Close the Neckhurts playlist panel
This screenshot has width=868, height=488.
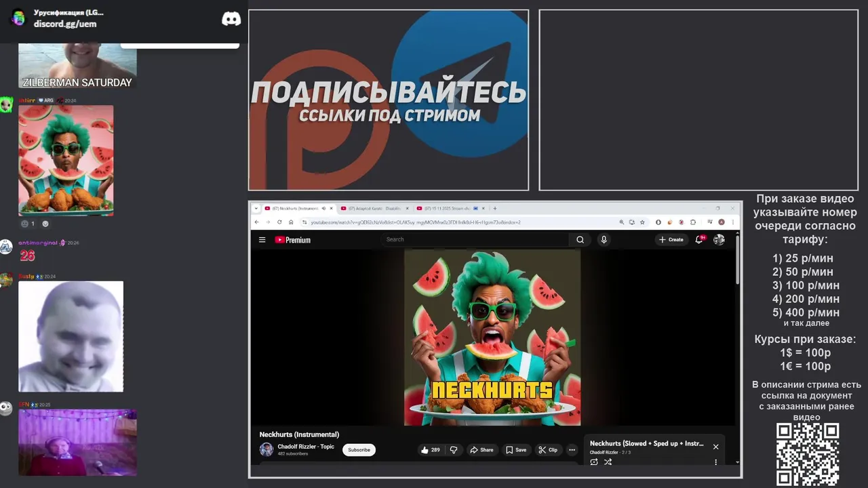tap(715, 447)
